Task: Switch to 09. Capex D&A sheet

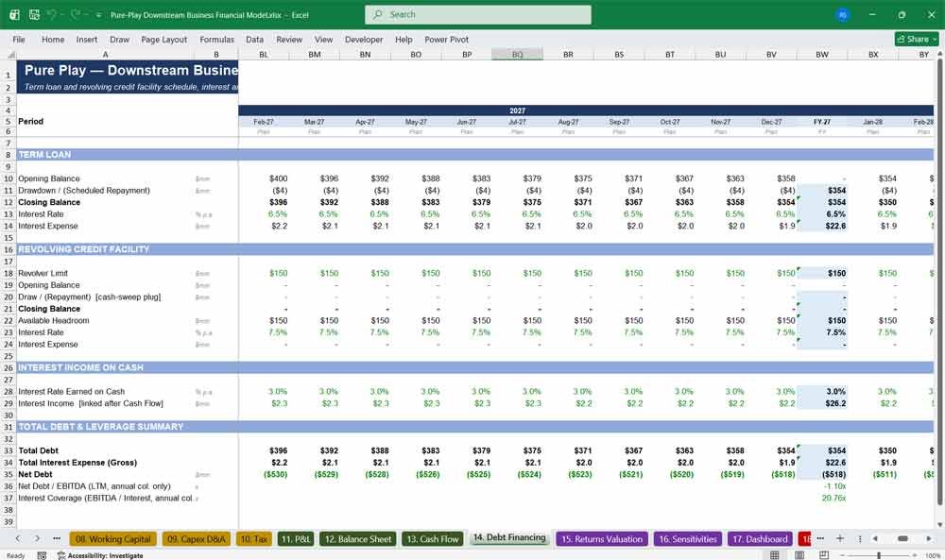Action: pos(197,539)
